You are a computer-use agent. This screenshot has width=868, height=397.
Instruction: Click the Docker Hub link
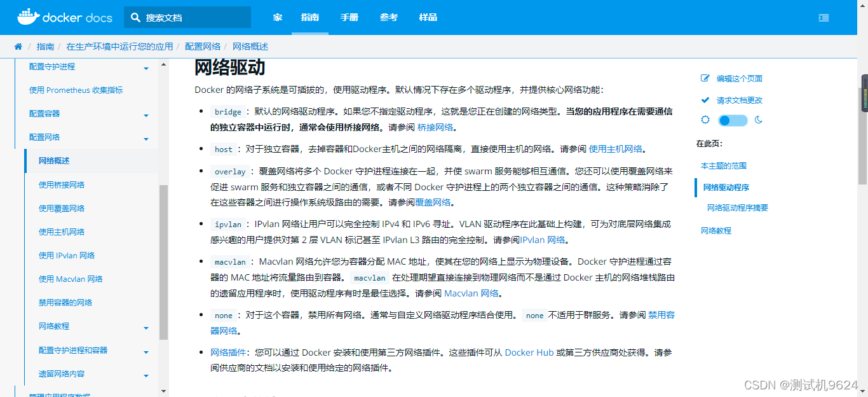[x=529, y=352]
